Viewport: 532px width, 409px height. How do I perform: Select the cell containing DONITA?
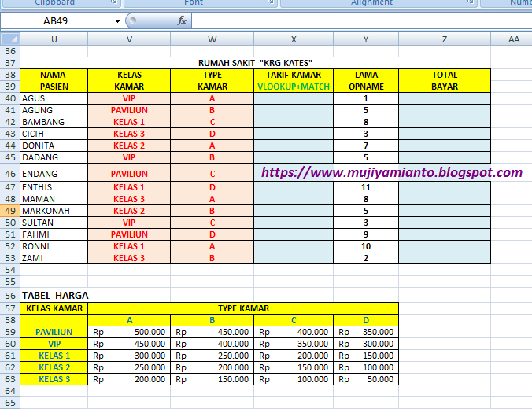click(x=54, y=146)
